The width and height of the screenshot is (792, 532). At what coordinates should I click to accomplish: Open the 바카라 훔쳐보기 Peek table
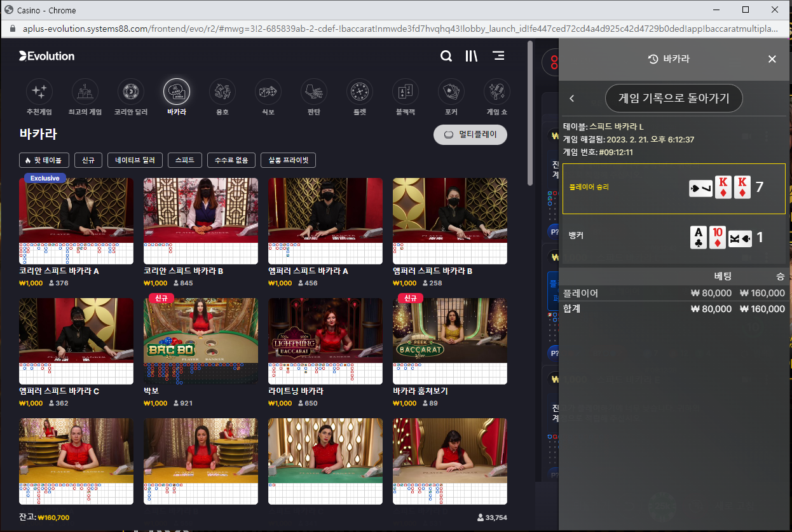(450, 341)
